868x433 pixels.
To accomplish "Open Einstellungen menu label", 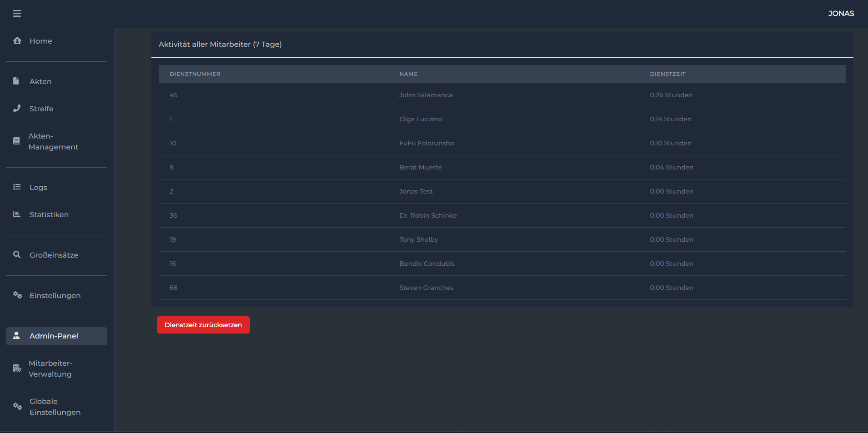I will pos(55,295).
